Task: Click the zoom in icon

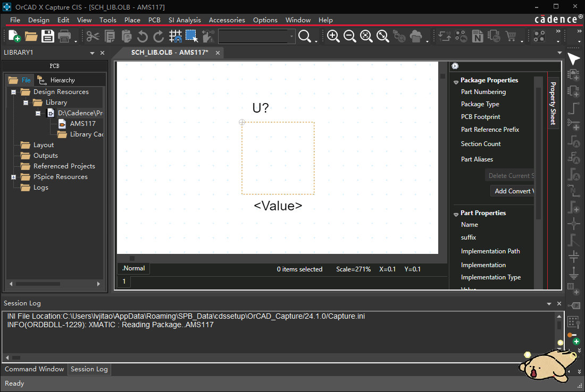Action: [333, 36]
